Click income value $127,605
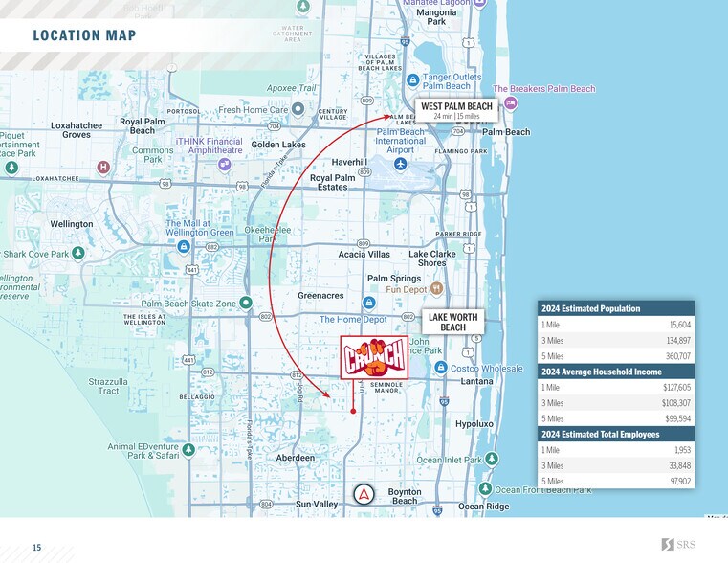Viewport: 728px width, 563px height. point(677,388)
